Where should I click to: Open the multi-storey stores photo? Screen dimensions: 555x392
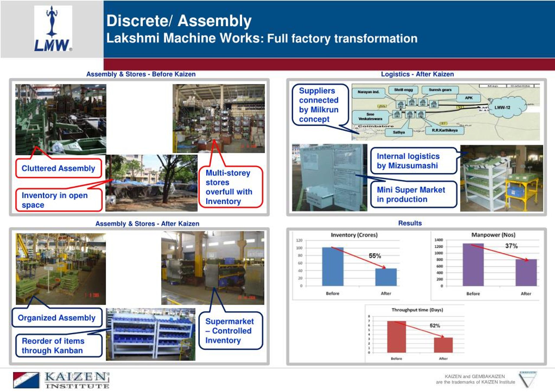(x=219, y=118)
